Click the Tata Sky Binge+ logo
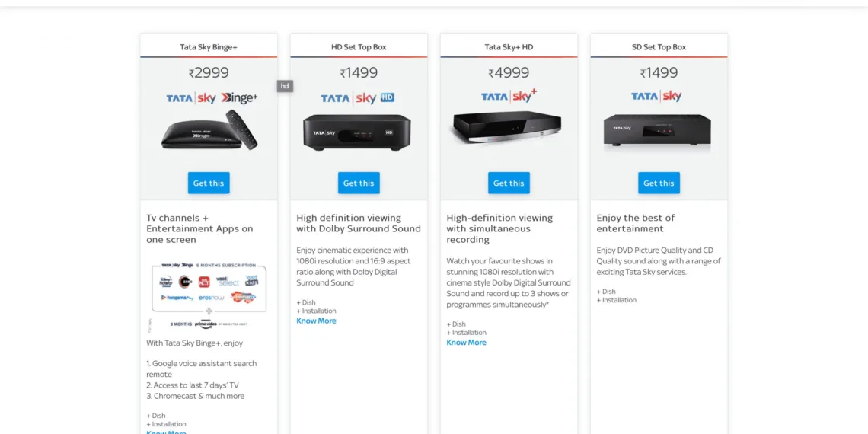Image resolution: width=868 pixels, height=434 pixels. (x=212, y=98)
